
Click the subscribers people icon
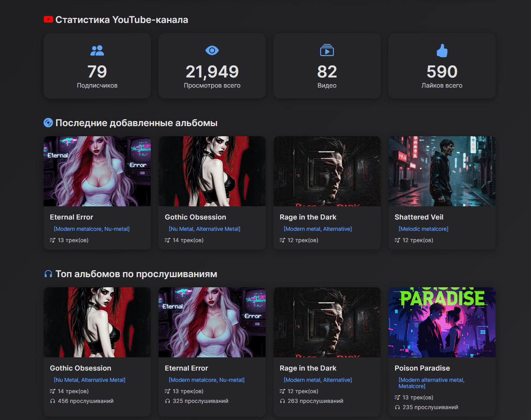(x=97, y=51)
